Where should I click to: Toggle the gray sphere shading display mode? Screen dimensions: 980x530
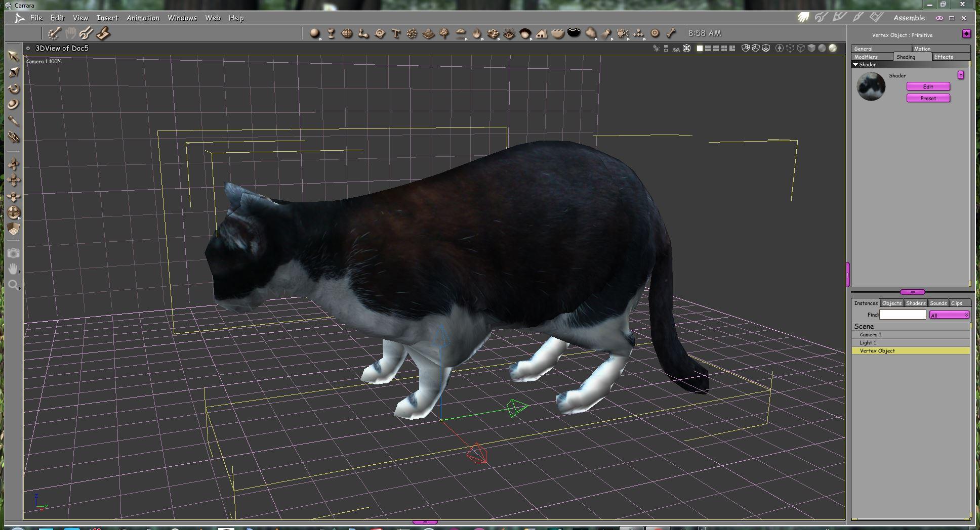click(822, 48)
